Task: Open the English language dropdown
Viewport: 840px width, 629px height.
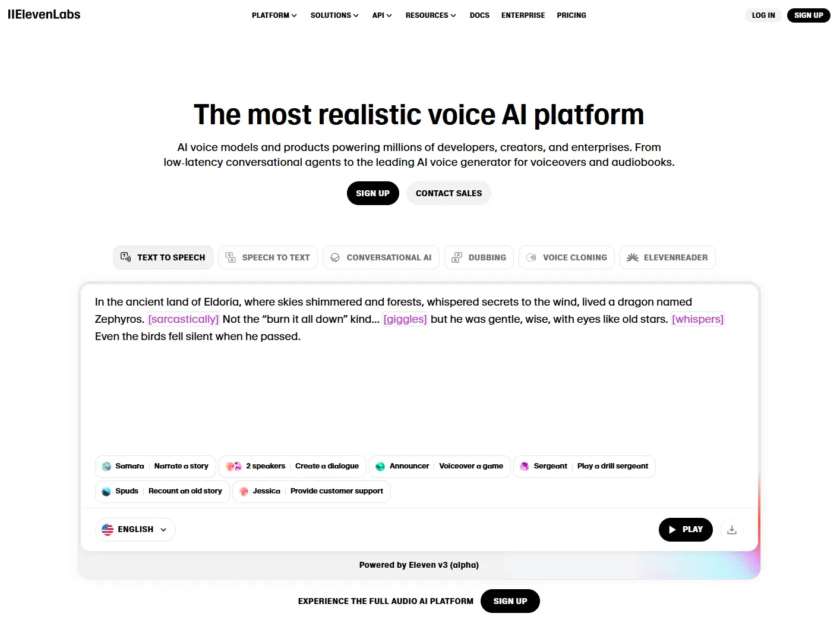Action: (x=135, y=530)
